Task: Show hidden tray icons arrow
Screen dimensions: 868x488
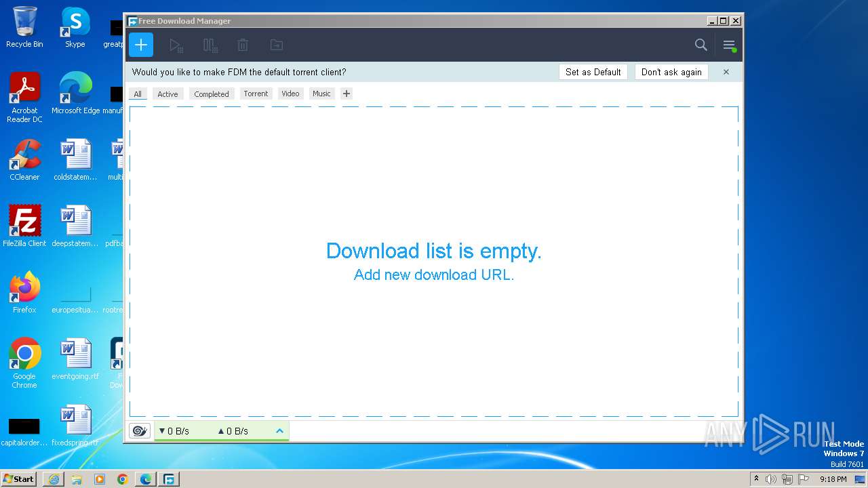Action: pos(757,479)
